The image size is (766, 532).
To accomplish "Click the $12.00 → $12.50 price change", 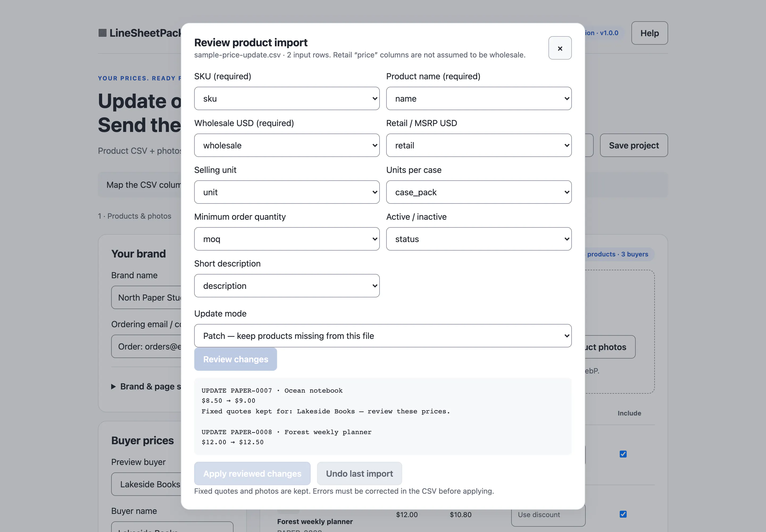I will click(232, 442).
